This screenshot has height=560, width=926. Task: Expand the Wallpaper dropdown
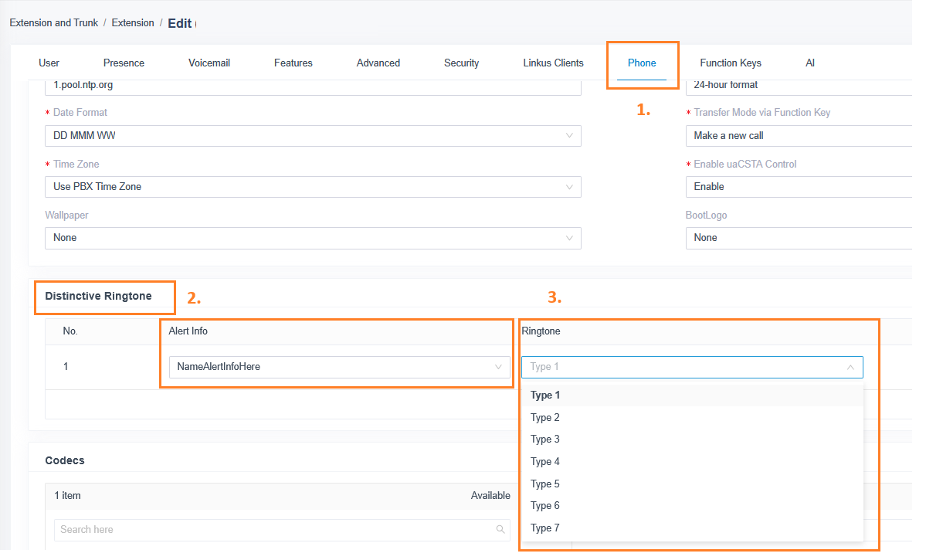tap(312, 238)
